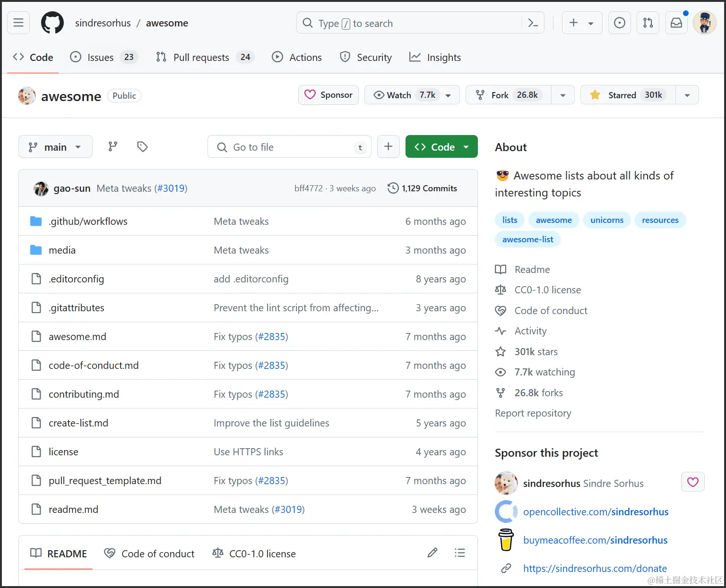Viewport: 726px width, 588px height.
Task: Add file with the plus button
Action: pos(389,146)
